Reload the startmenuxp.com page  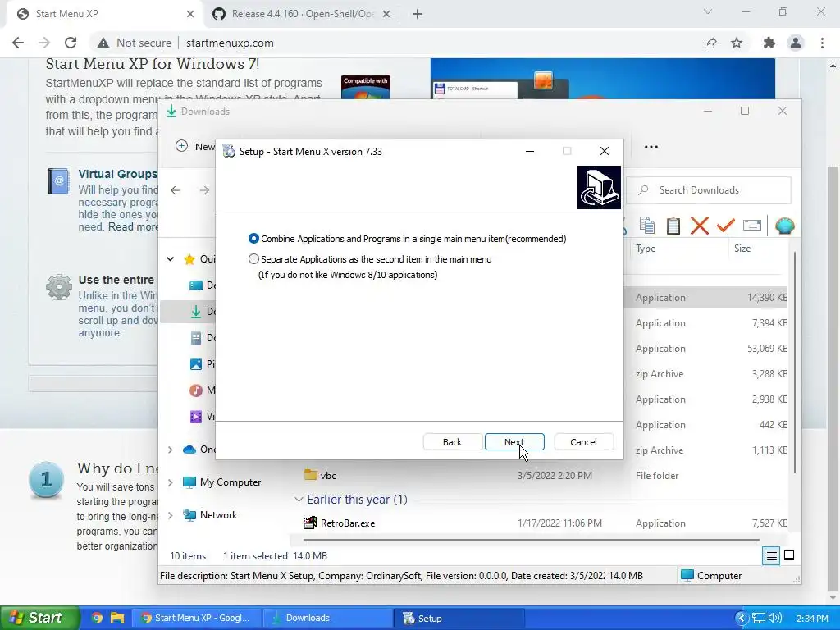click(x=71, y=43)
